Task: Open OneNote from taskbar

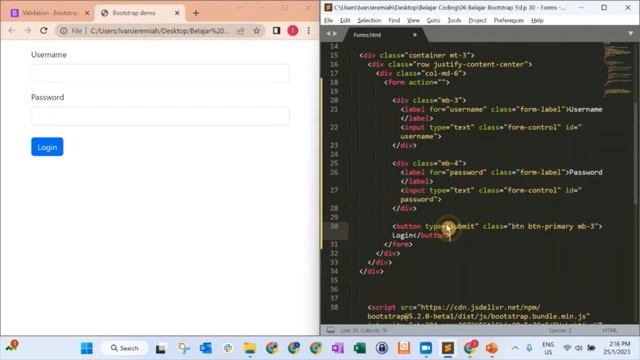Action: [x=338, y=348]
